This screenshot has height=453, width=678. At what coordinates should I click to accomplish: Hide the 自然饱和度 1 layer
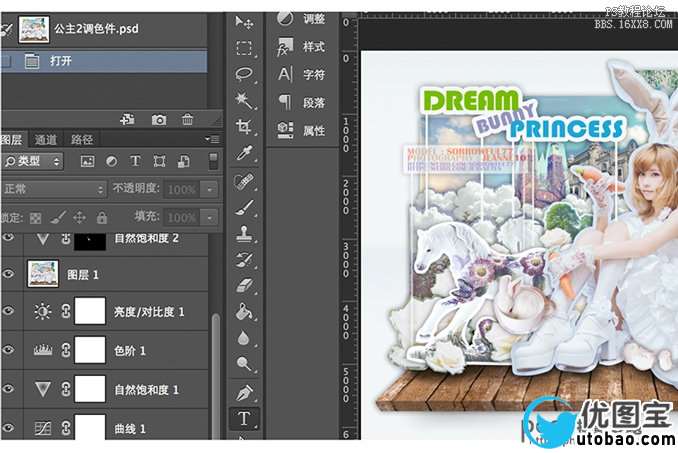(x=8, y=389)
